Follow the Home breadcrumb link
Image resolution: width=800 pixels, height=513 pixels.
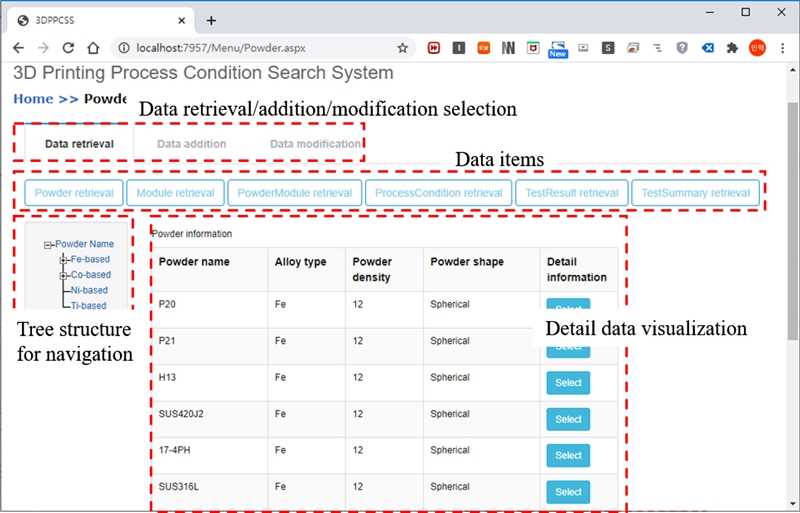click(x=33, y=99)
